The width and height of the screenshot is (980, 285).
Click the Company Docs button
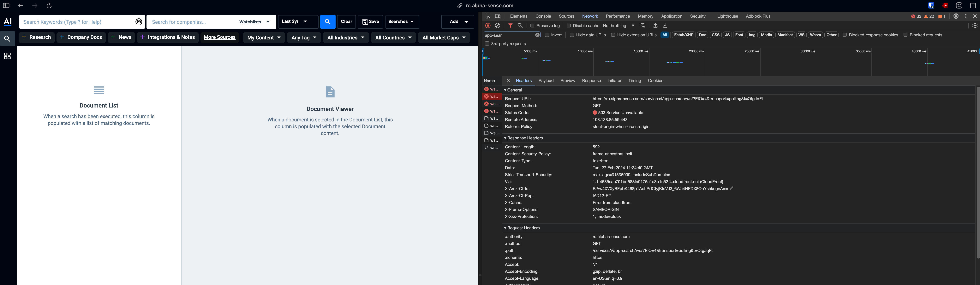click(x=81, y=37)
